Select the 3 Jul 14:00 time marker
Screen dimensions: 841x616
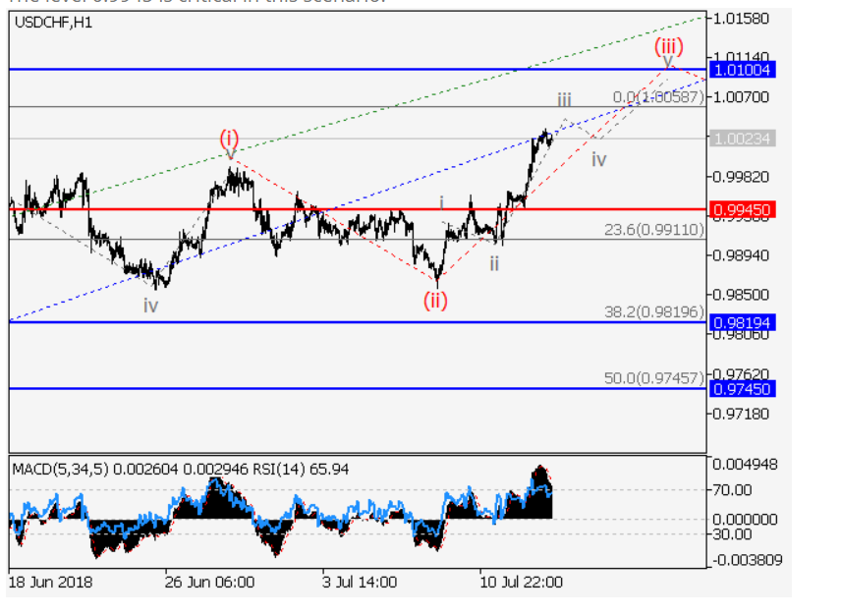[360, 582]
